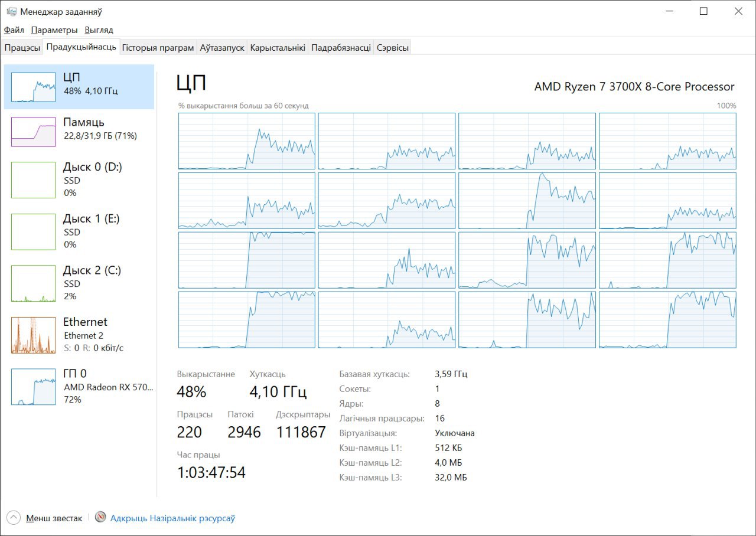Click the % выкарыстання больш за 60 секунд caption
Viewport: 756px width, 536px height.
pyautogui.click(x=243, y=106)
